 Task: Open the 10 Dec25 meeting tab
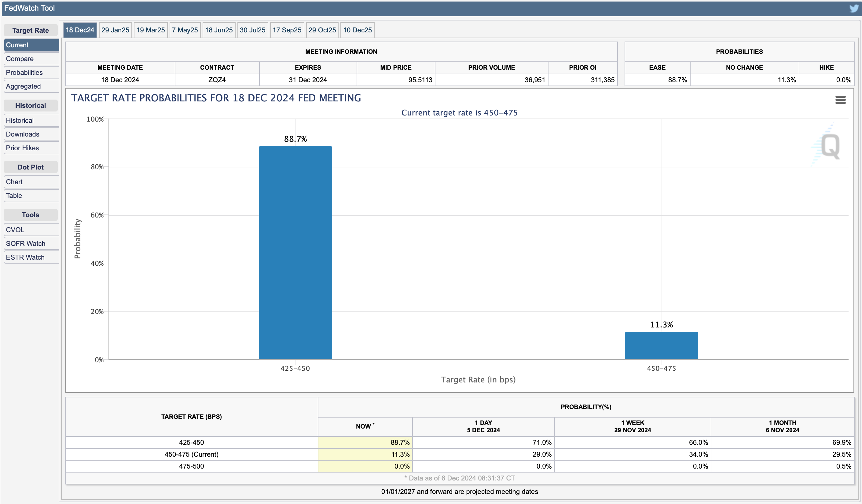click(357, 30)
